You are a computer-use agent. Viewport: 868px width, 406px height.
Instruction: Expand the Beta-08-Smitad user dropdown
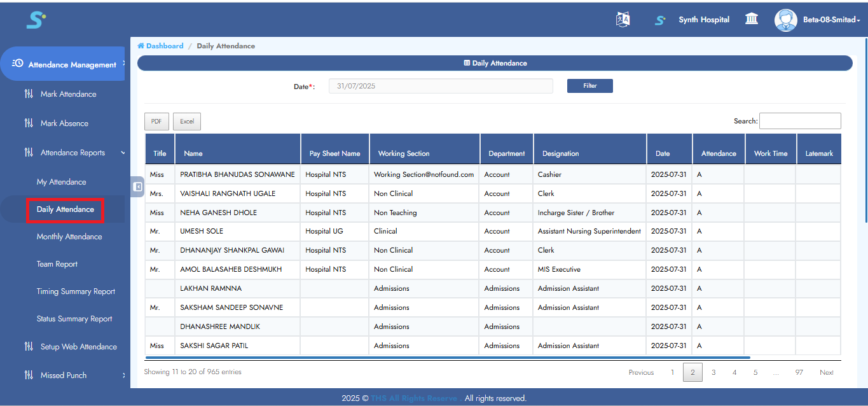831,20
